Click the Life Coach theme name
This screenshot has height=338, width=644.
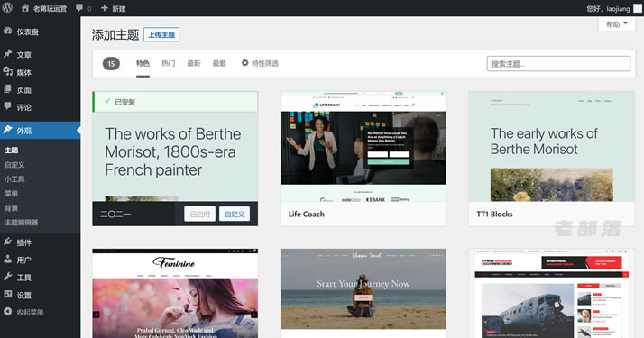tap(307, 215)
